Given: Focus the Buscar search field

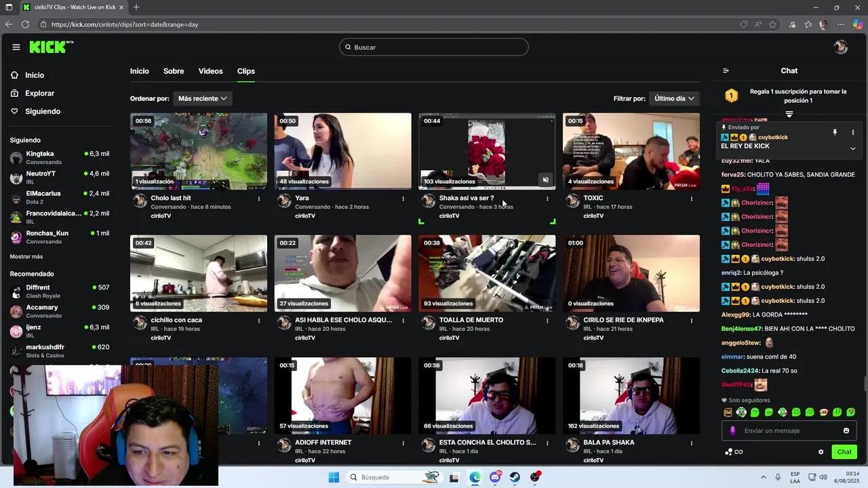Looking at the screenshot, I should tap(434, 47).
